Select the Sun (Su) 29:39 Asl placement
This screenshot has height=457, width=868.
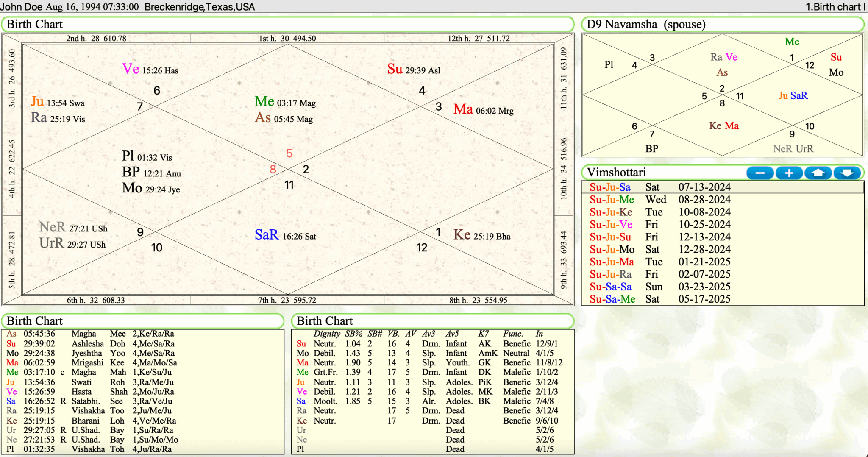(x=413, y=69)
